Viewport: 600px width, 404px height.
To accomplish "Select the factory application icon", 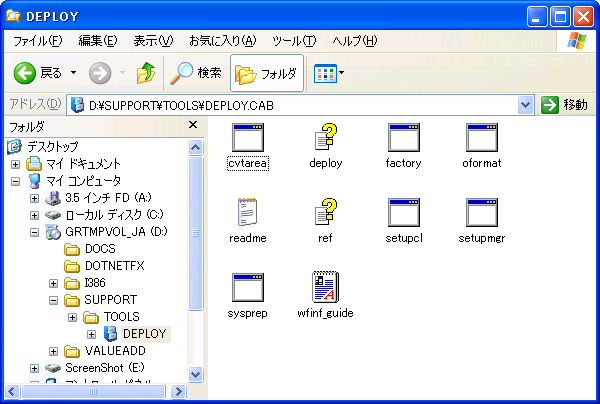I will 404,138.
